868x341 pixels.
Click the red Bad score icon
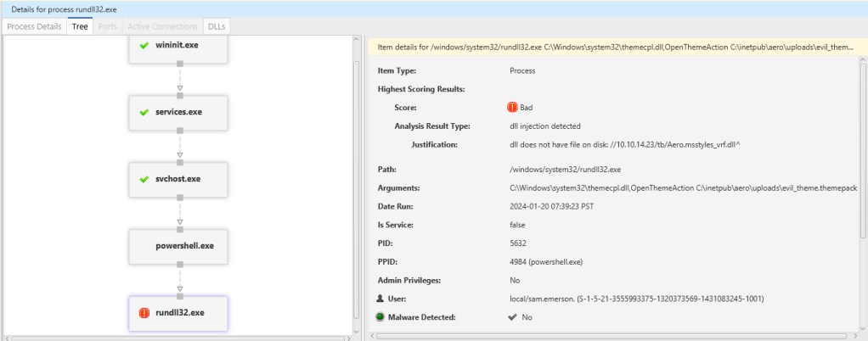(x=512, y=108)
